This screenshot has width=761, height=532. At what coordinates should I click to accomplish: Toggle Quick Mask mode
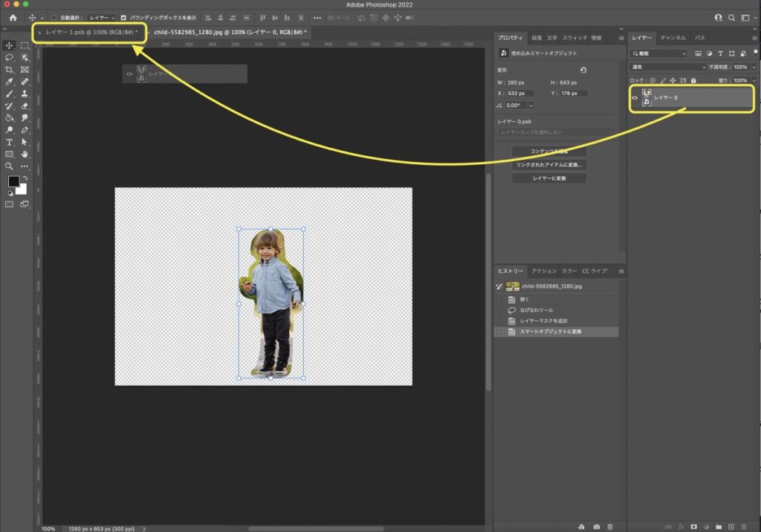click(x=9, y=204)
